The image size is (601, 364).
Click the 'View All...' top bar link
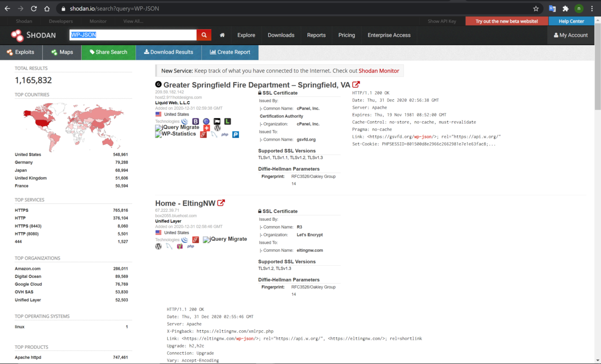coord(133,21)
